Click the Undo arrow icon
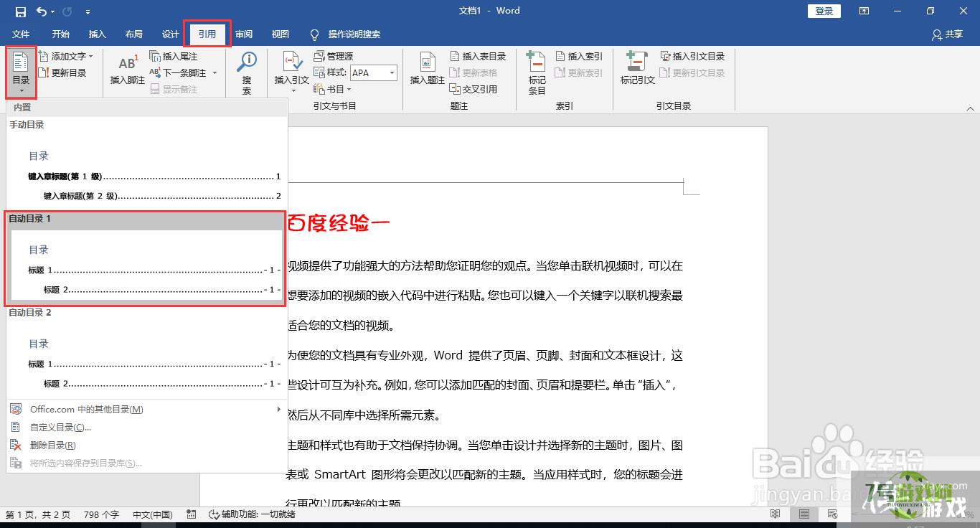The image size is (980, 528). click(x=41, y=11)
